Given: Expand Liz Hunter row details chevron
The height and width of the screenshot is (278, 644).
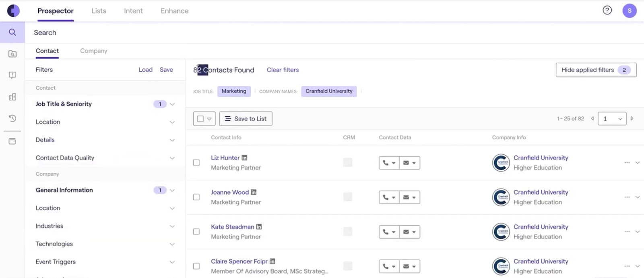Looking at the screenshot, I should pos(638,163).
